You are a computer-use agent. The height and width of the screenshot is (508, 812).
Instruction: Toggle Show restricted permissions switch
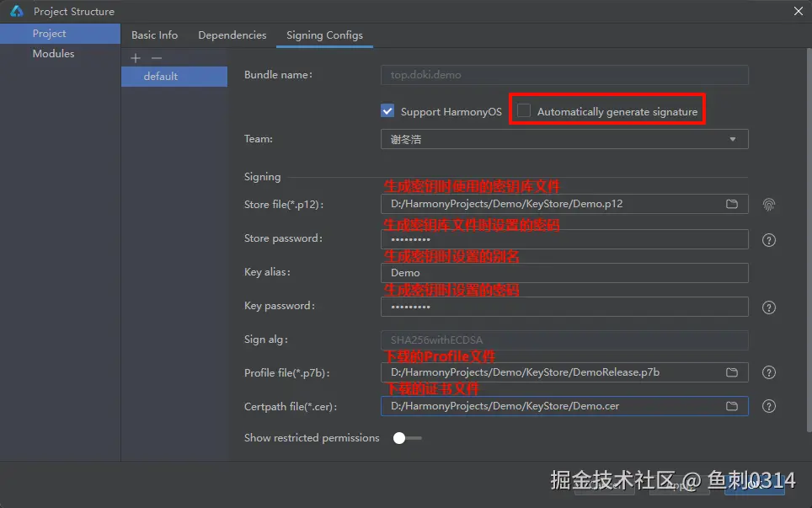[407, 438]
